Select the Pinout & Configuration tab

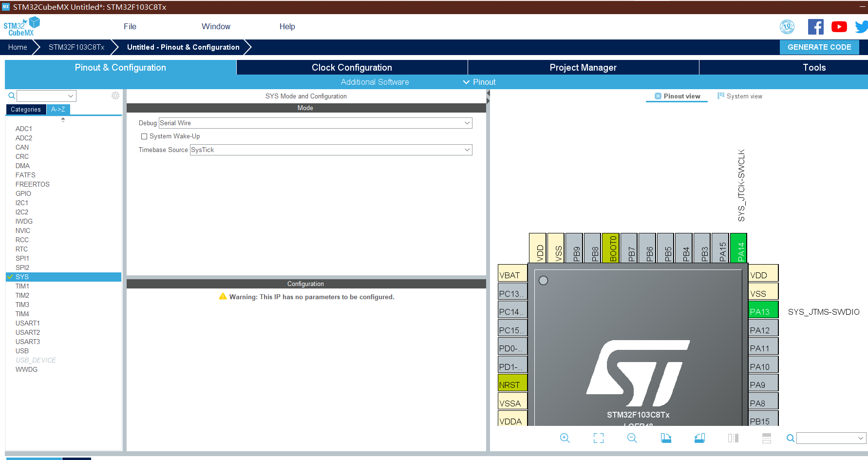tap(120, 67)
